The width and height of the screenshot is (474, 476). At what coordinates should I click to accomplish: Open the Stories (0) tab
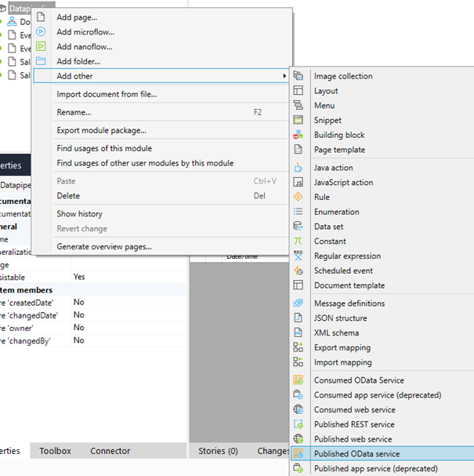click(x=218, y=451)
